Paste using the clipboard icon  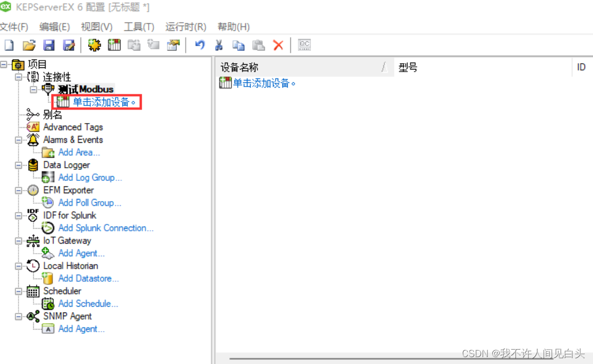pos(258,45)
